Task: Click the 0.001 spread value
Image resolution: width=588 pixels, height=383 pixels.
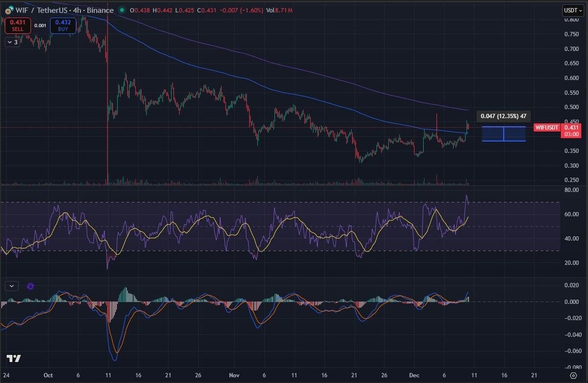Action: pyautogui.click(x=40, y=25)
